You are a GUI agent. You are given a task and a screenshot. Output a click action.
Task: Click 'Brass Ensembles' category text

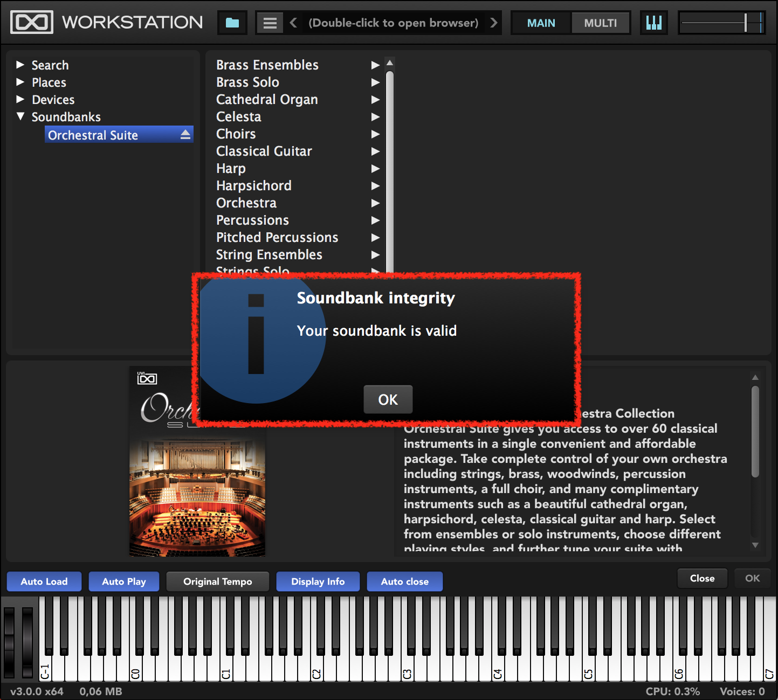[267, 65]
